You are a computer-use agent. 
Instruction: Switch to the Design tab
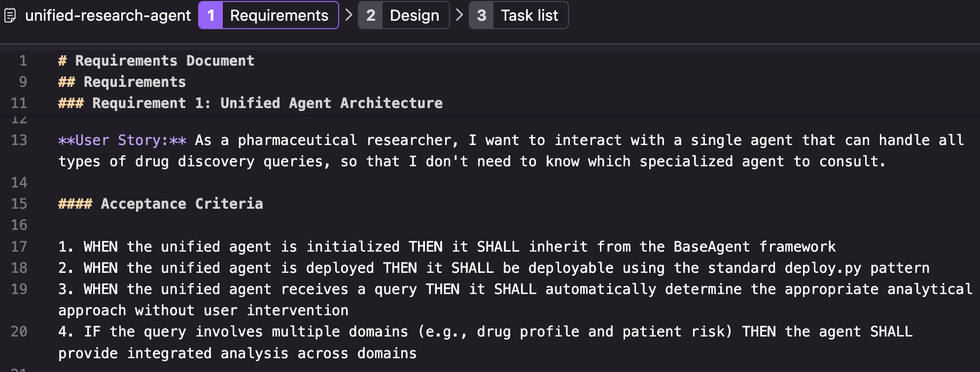tap(414, 15)
